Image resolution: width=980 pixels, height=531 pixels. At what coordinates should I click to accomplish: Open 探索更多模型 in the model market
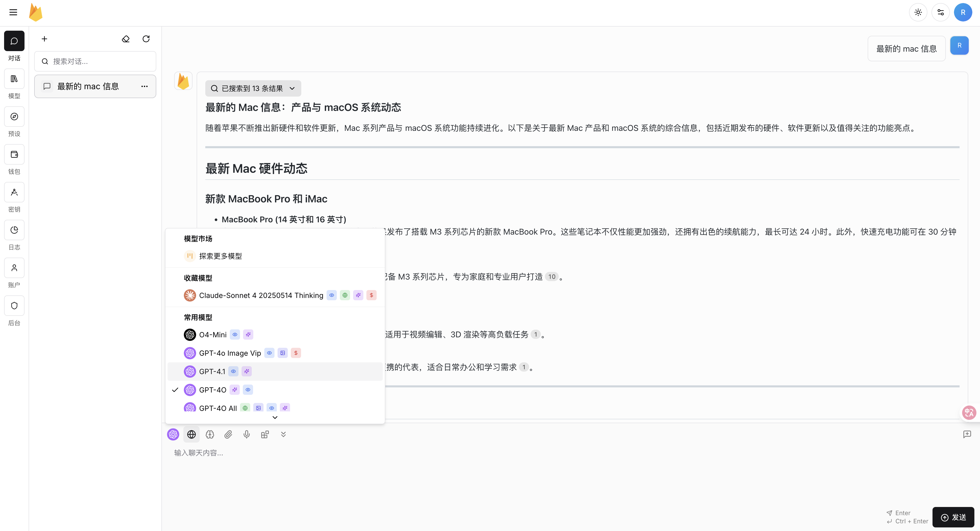pyautogui.click(x=221, y=256)
